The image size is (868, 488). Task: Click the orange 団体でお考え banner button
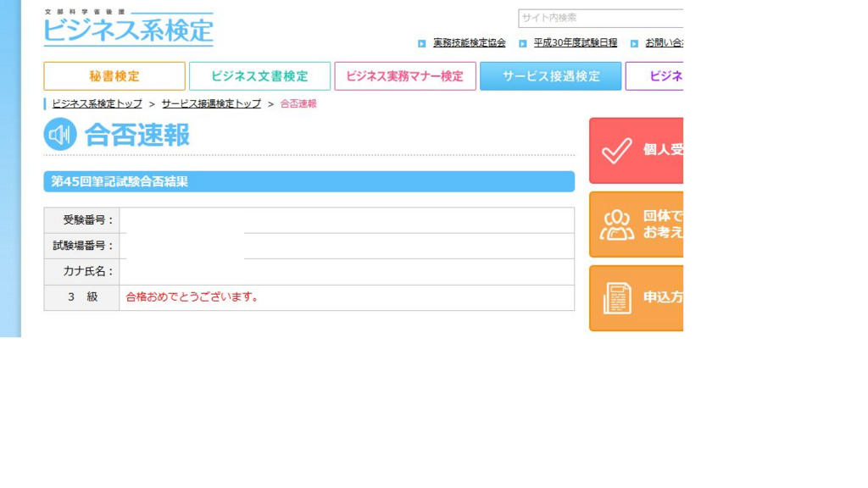click(636, 225)
